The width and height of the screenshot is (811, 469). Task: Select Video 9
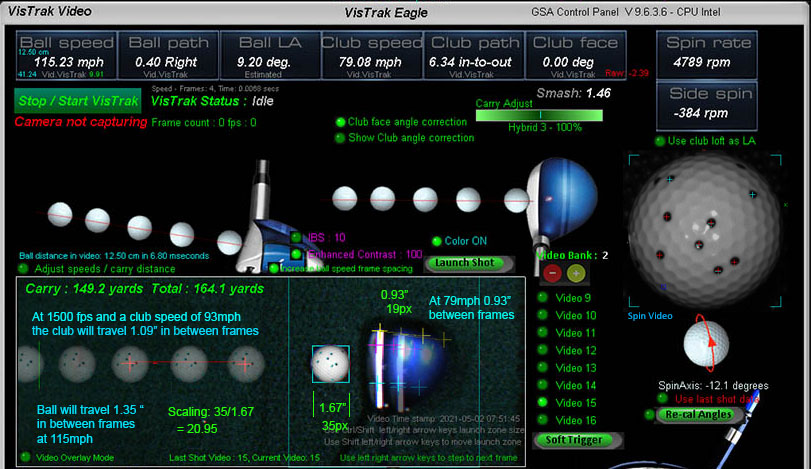tap(543, 297)
